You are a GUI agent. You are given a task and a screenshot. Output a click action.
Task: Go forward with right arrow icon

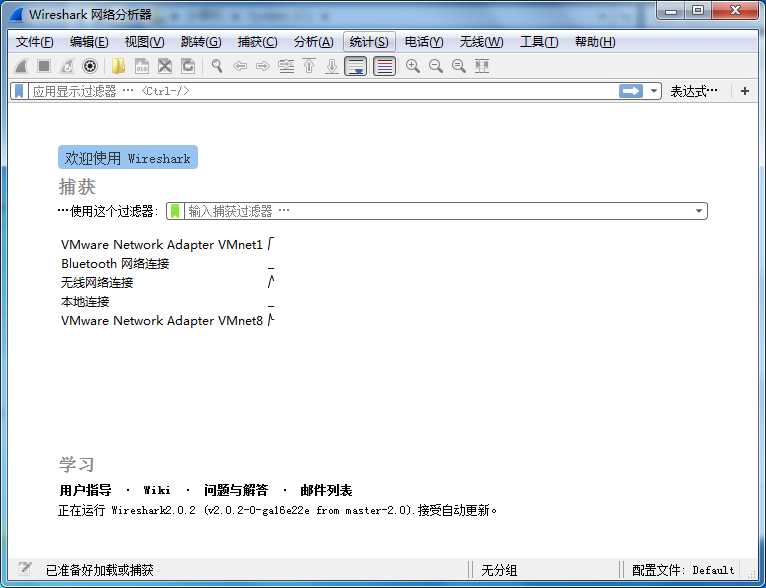[262, 66]
